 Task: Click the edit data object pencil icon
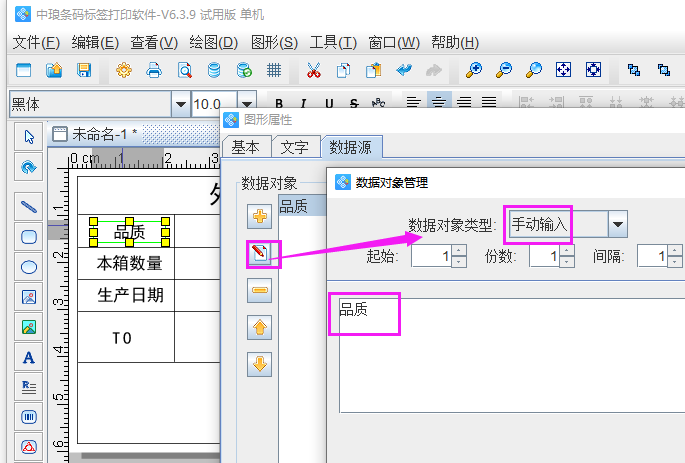tap(260, 254)
